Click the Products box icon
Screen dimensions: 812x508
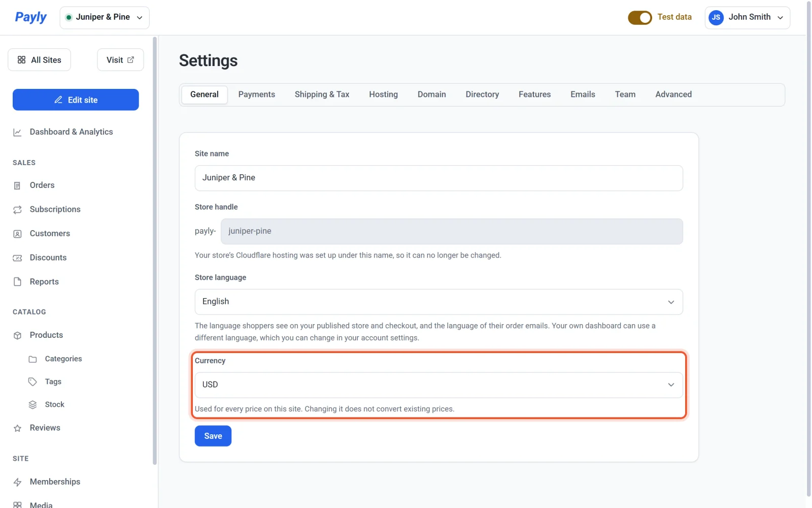(x=17, y=335)
